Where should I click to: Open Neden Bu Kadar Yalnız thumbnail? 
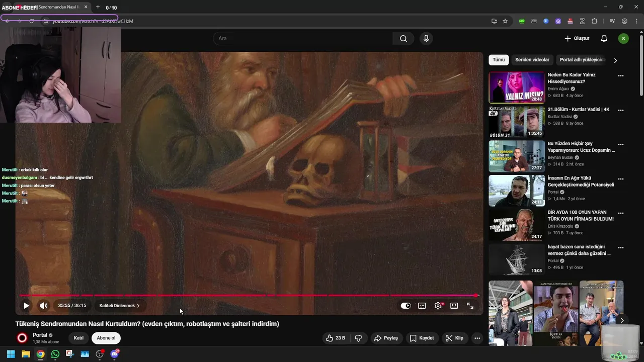517,87
